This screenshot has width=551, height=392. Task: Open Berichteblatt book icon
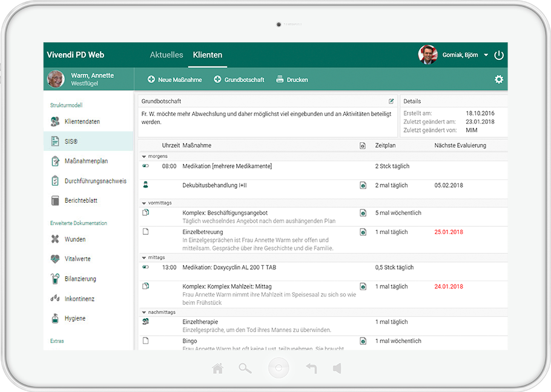55,200
